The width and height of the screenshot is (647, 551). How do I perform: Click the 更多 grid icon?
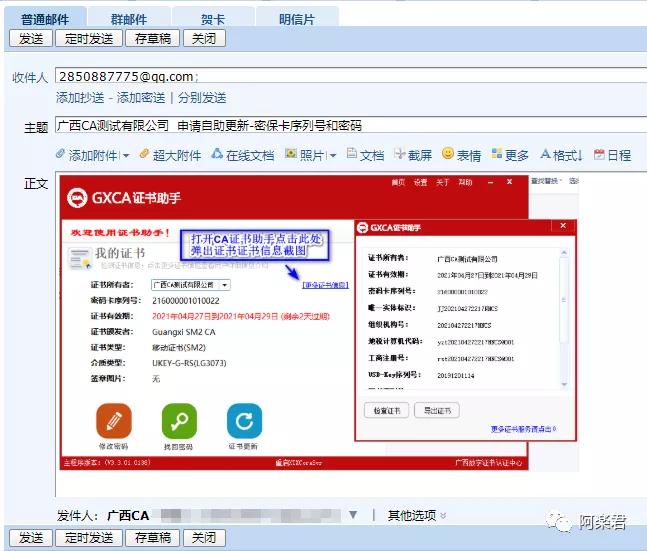[497, 154]
